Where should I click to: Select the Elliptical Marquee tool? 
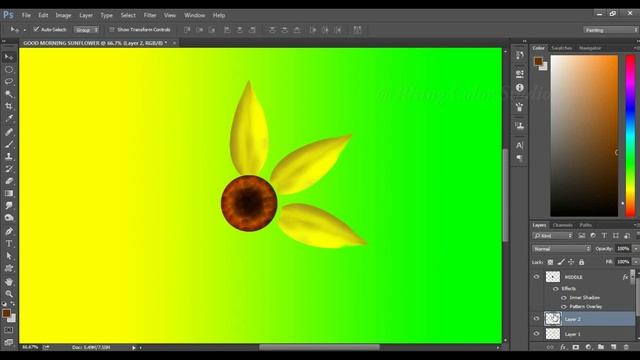point(9,69)
